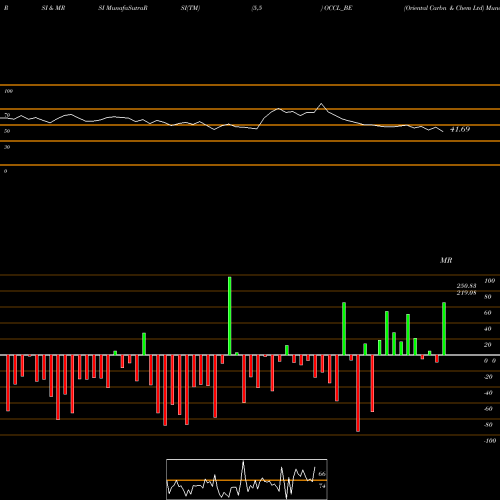The width and height of the screenshot is (500, 500).
Task: Click the deepest red bar near chart right
Action: pos(358,393)
